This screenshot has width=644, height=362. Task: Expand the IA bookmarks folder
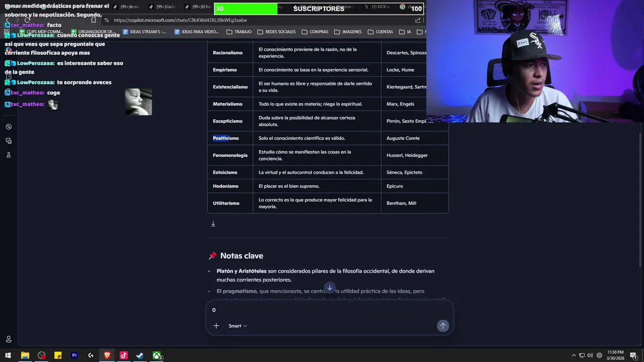[405, 32]
